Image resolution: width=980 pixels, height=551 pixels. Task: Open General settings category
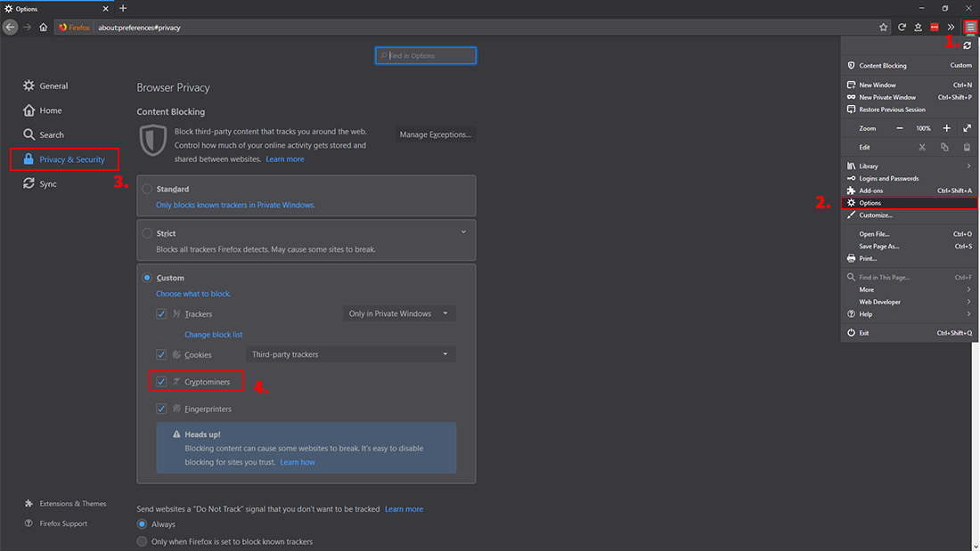(45, 85)
